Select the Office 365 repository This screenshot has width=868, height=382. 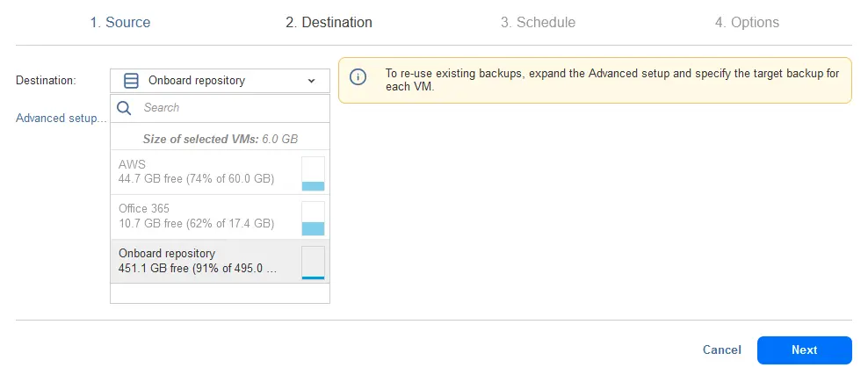(220, 217)
